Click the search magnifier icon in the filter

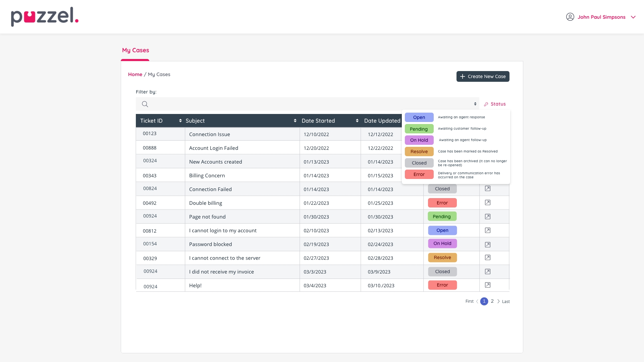[x=145, y=104]
